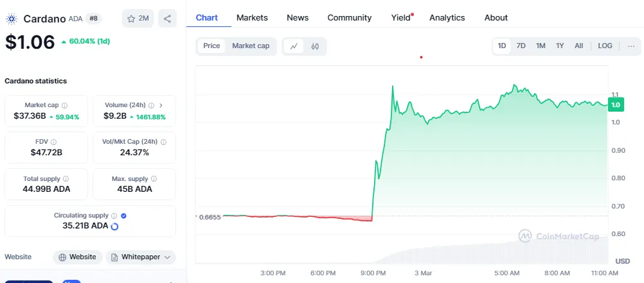Click Circulating supply verified badge
644x283 pixels.
(123, 216)
